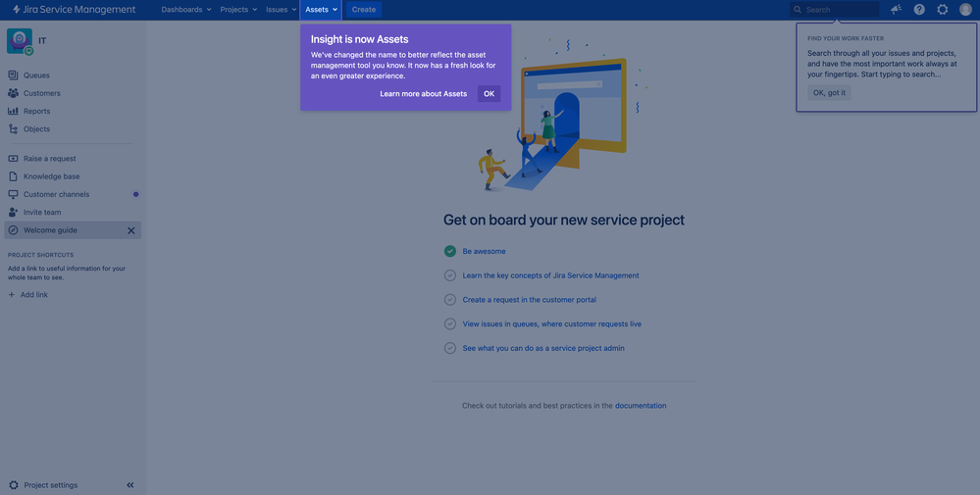
Task: Click the Customer channels notification dot
Action: [135, 194]
